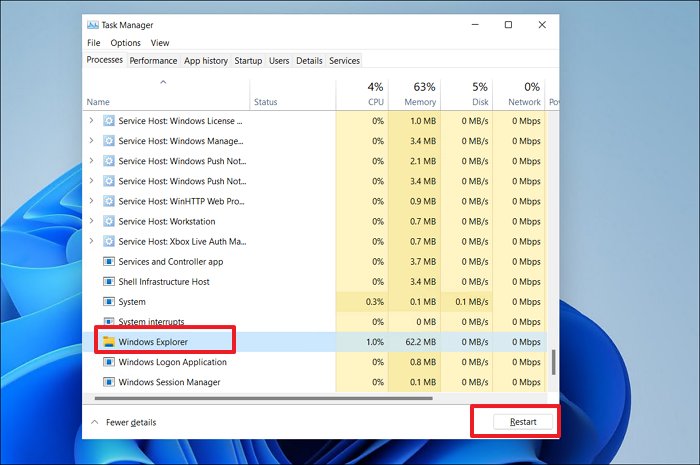
Task: Switch to the Users tab
Action: pyautogui.click(x=279, y=61)
